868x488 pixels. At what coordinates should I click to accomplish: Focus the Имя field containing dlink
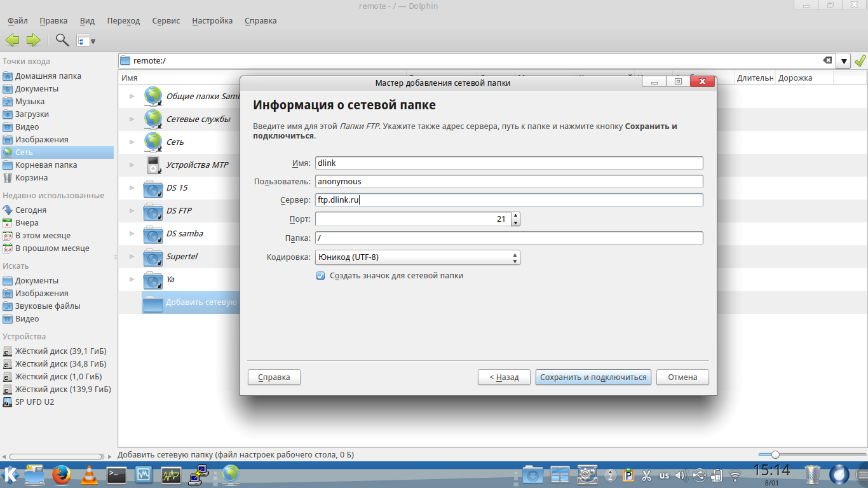click(x=509, y=163)
